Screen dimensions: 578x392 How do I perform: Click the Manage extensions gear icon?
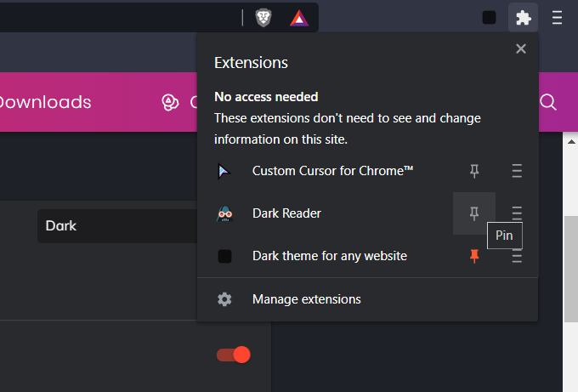pos(224,299)
